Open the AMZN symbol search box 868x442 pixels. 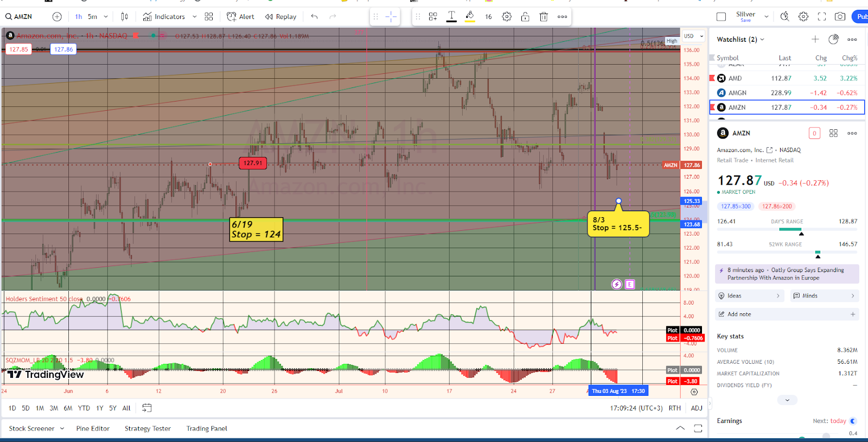(20, 17)
